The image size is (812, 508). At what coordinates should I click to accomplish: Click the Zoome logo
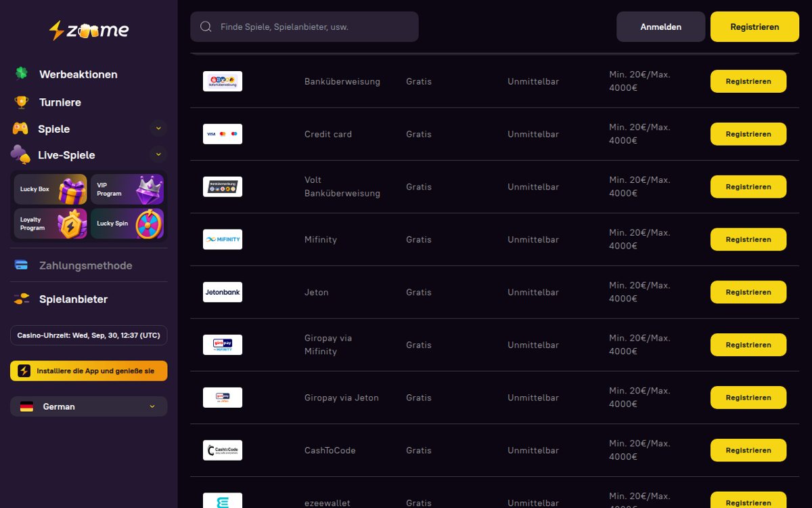point(89,30)
